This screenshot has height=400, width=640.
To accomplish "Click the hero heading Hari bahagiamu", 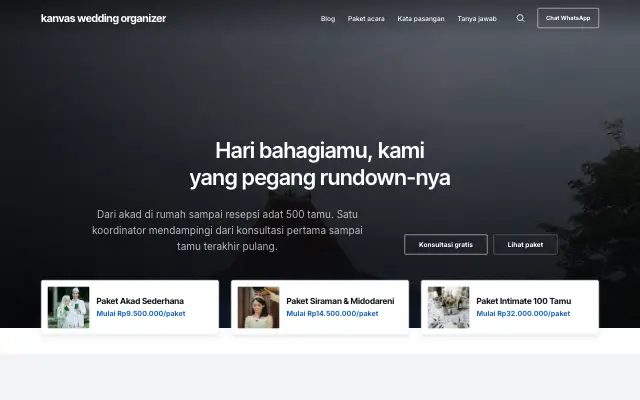I will tap(320, 164).
